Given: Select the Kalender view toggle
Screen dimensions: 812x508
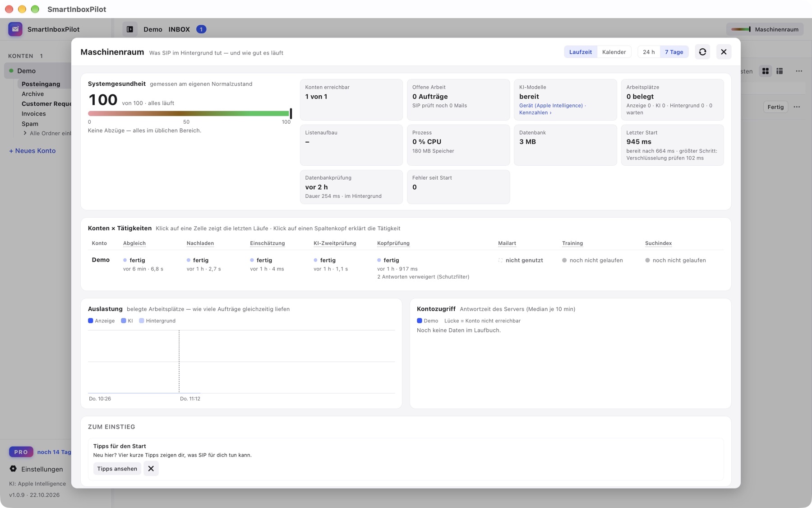Looking at the screenshot, I should (x=614, y=52).
